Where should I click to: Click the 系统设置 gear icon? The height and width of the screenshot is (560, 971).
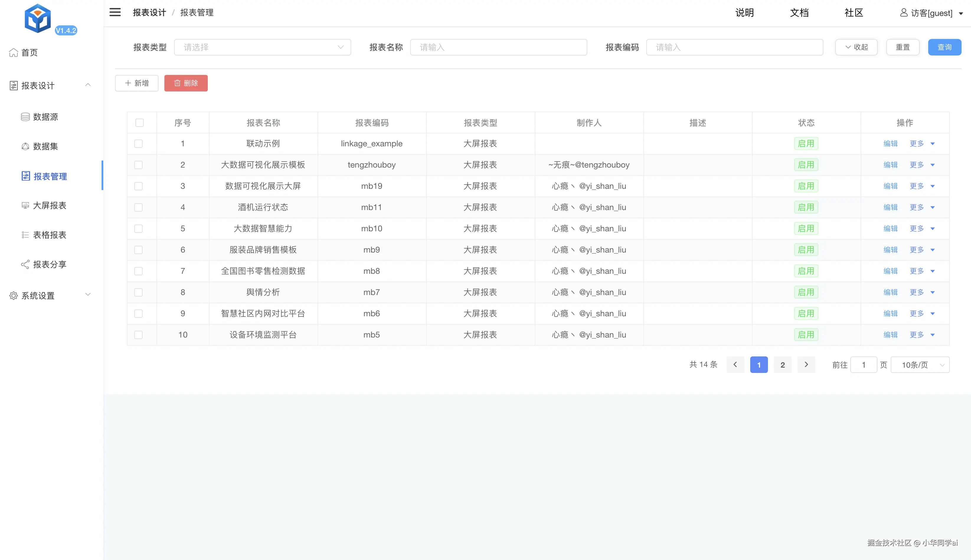coord(14,295)
